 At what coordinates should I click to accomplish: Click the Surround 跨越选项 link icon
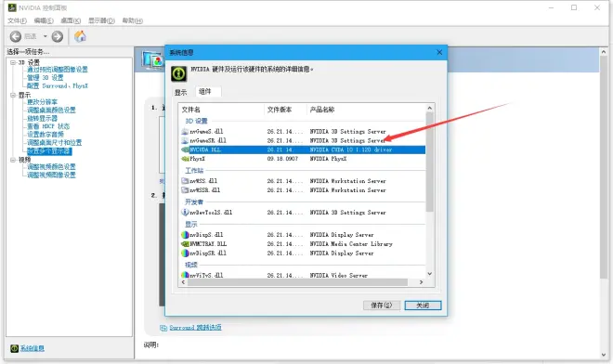pyautogui.click(x=163, y=328)
